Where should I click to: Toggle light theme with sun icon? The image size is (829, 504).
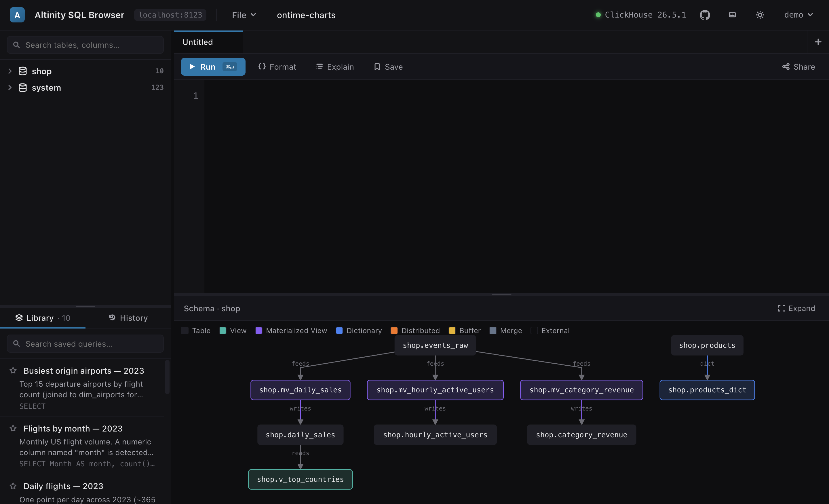click(760, 15)
